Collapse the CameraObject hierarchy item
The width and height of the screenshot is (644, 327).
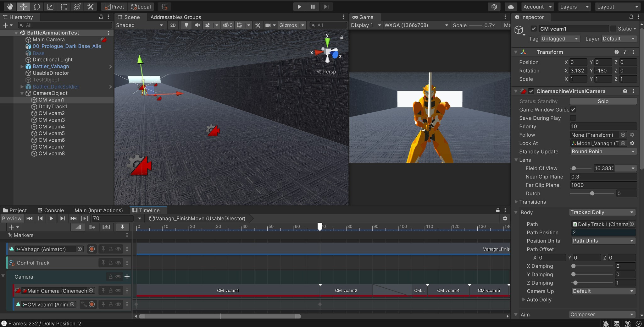[x=22, y=93]
